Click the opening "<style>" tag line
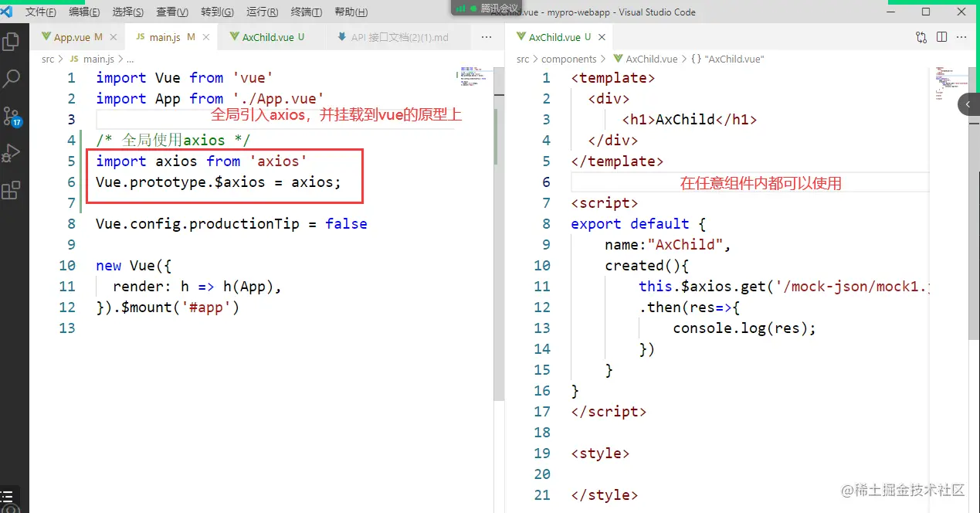This screenshot has height=513, width=980. point(600,454)
